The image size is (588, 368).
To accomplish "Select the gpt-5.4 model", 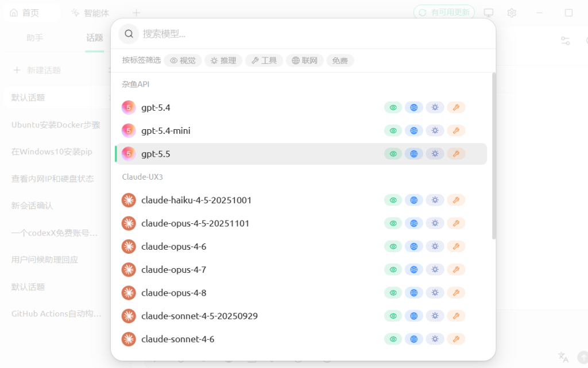I will (301, 107).
